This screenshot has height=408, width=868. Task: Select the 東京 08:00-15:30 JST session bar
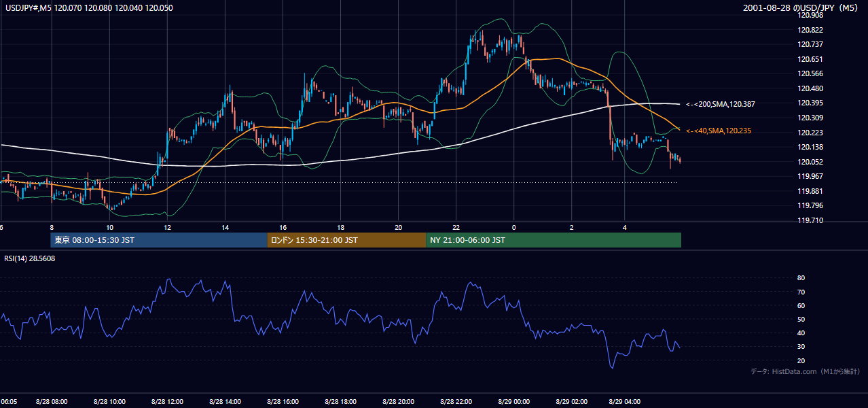click(x=159, y=240)
